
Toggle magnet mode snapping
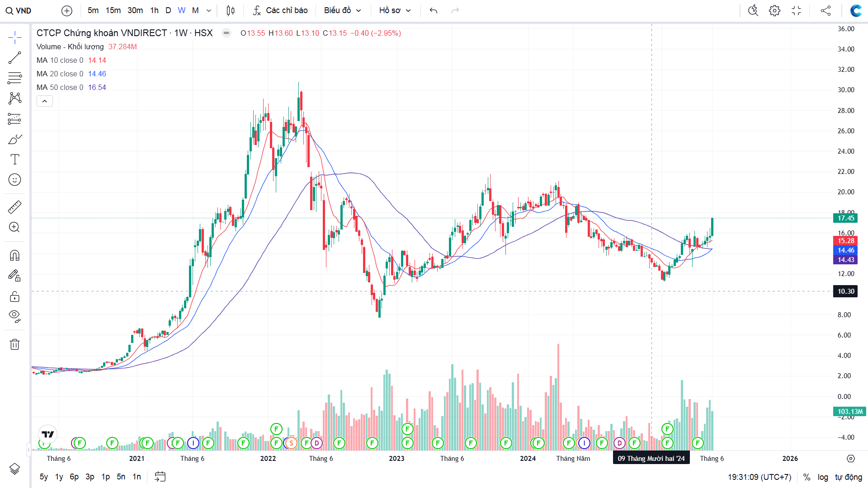14,256
